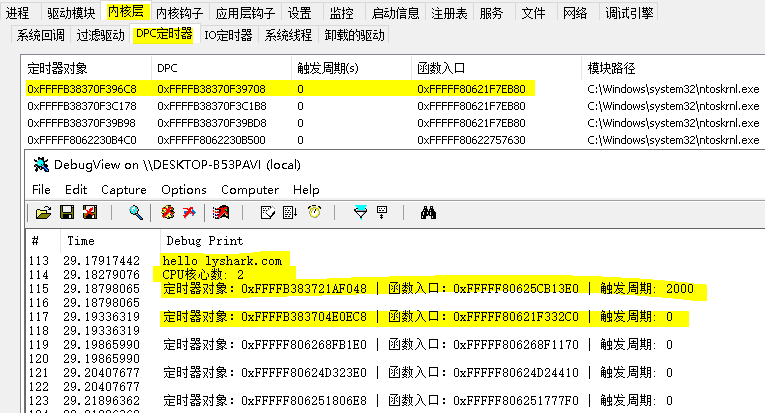The width and height of the screenshot is (765, 413).
Task: Select the 内核层 tab
Action: coord(125,11)
